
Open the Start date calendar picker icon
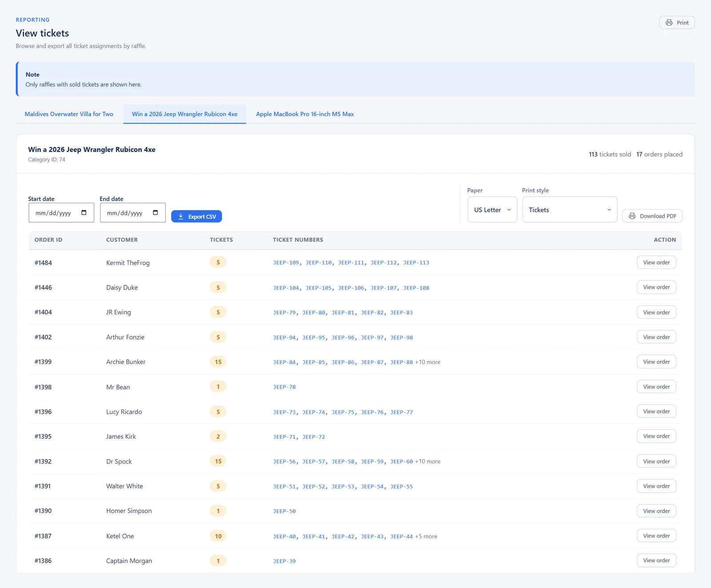(84, 212)
